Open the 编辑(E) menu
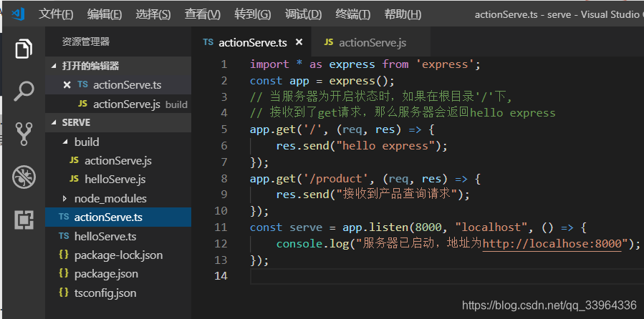Screen dimensions: 644x319 pos(105,15)
